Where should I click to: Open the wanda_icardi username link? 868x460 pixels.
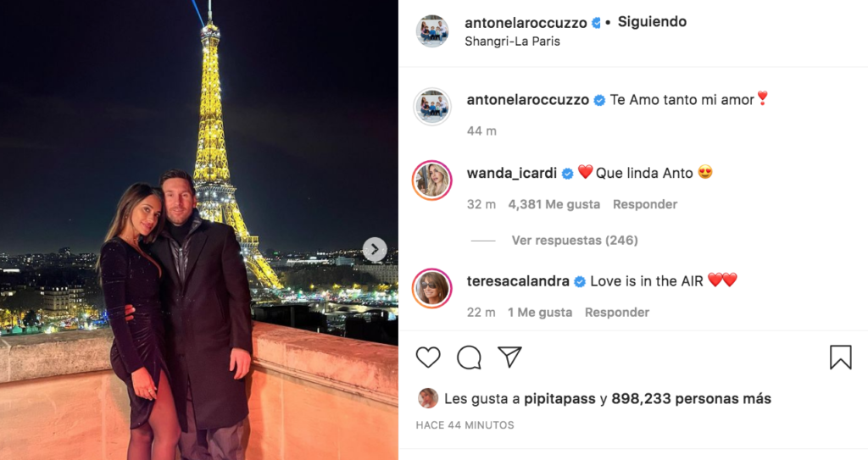(512, 174)
